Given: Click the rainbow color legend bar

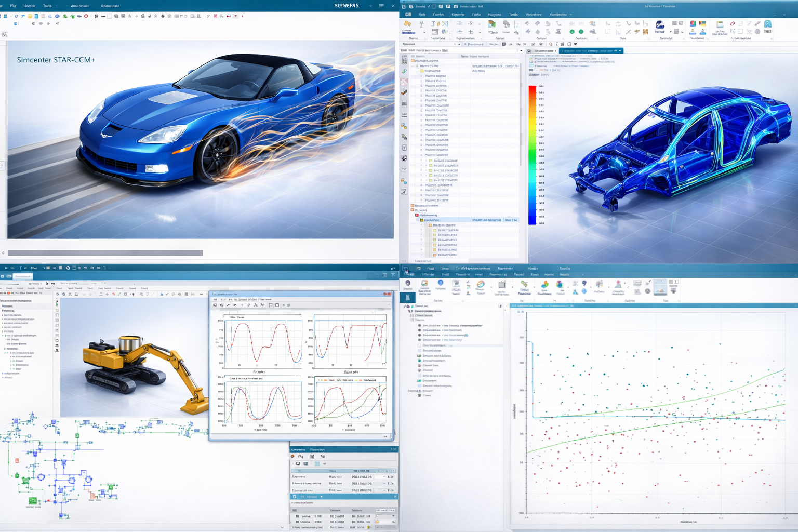Looking at the screenshot, I should [x=532, y=155].
